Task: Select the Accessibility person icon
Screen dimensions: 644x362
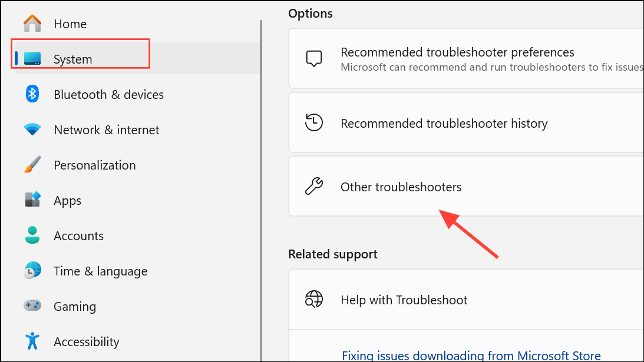Action: tap(32, 341)
